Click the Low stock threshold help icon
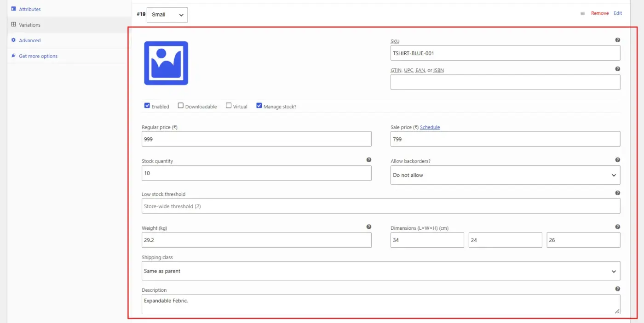The width and height of the screenshot is (644, 323). click(x=617, y=193)
